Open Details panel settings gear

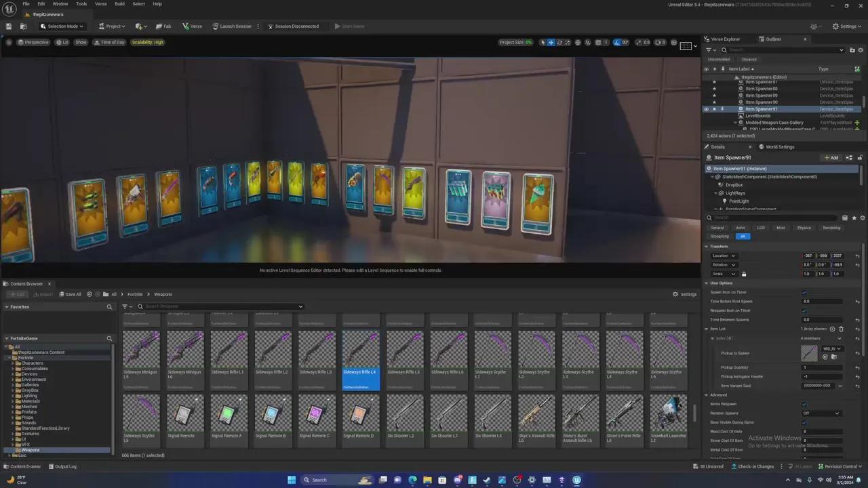862,218
